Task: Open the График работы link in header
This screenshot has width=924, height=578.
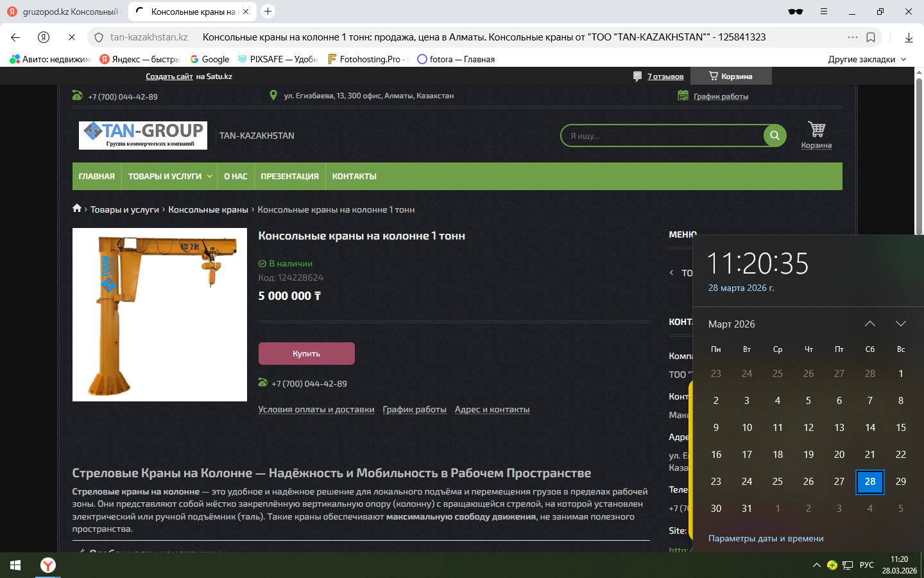Action: (x=721, y=96)
